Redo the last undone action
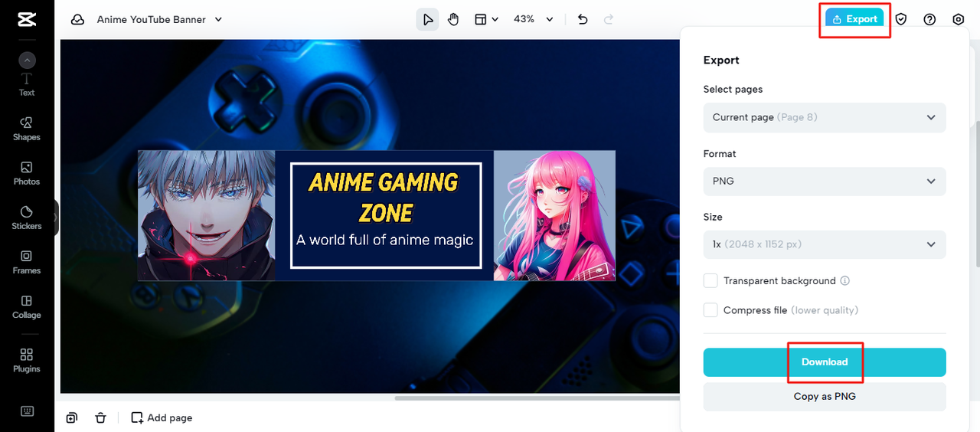The height and width of the screenshot is (432, 980). point(609,19)
